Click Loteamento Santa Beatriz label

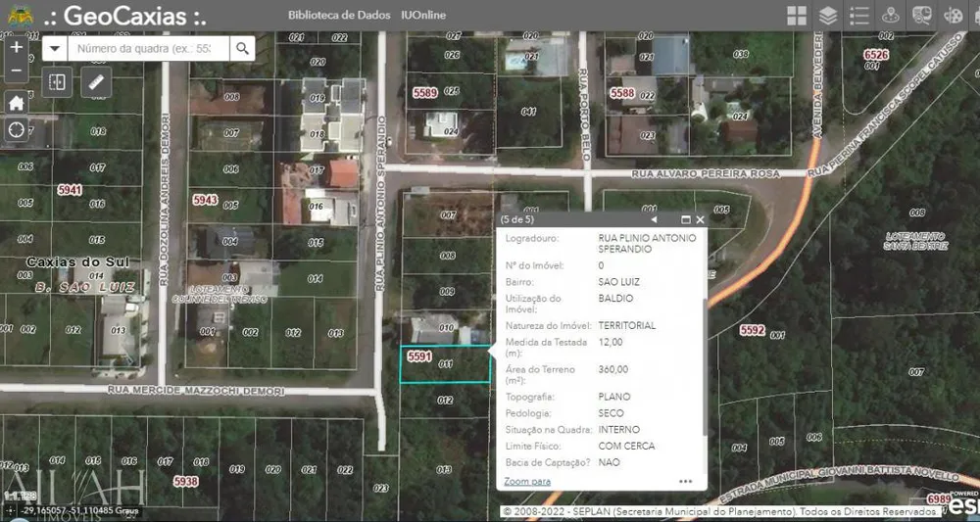click(915, 241)
